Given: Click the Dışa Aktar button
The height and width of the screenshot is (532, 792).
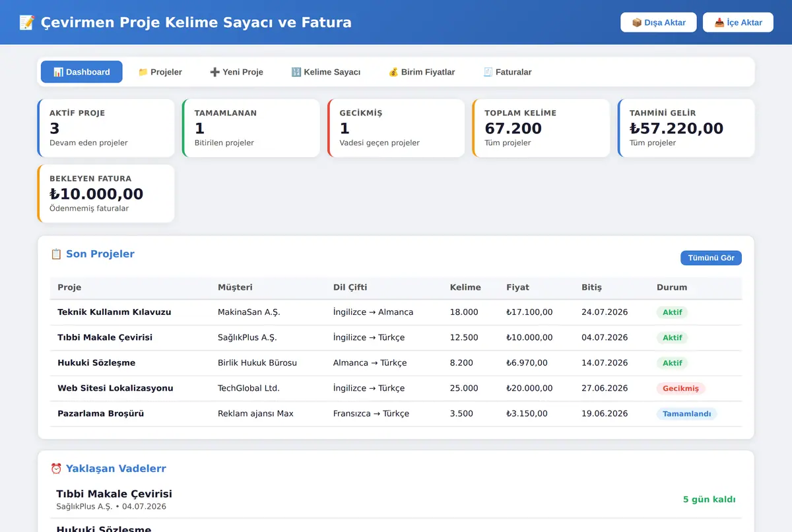Looking at the screenshot, I should [659, 22].
